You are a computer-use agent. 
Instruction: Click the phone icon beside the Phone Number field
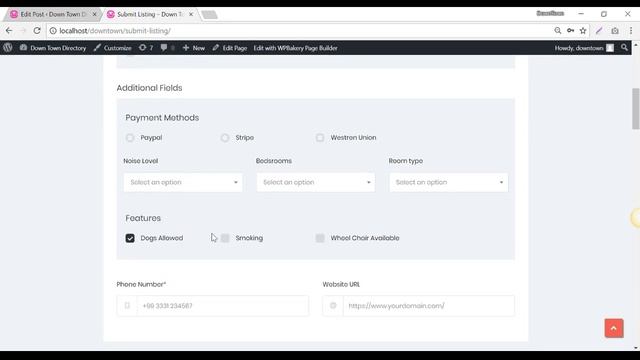pos(127,306)
